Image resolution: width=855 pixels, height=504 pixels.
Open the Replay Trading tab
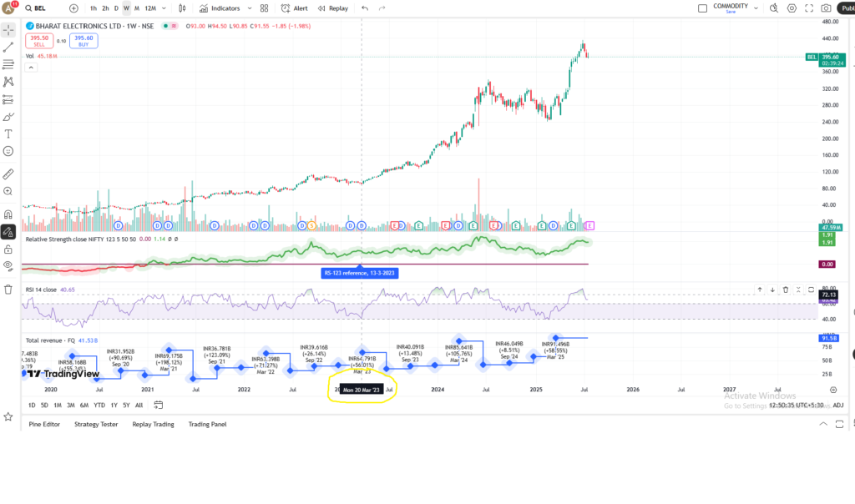tap(154, 424)
